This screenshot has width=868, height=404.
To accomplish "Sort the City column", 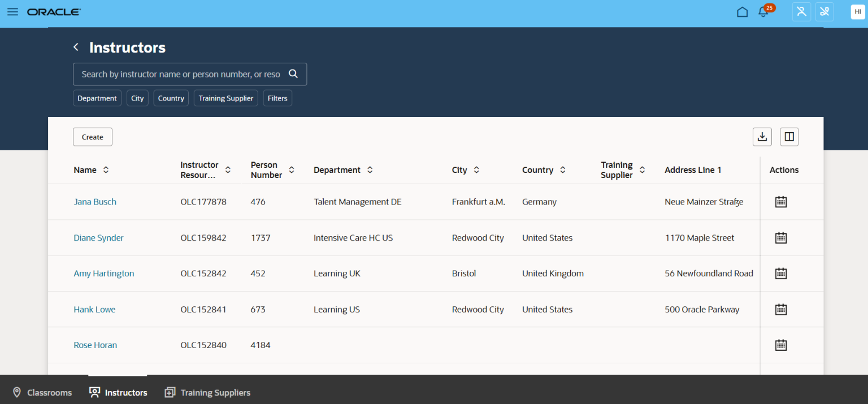I will tap(476, 169).
